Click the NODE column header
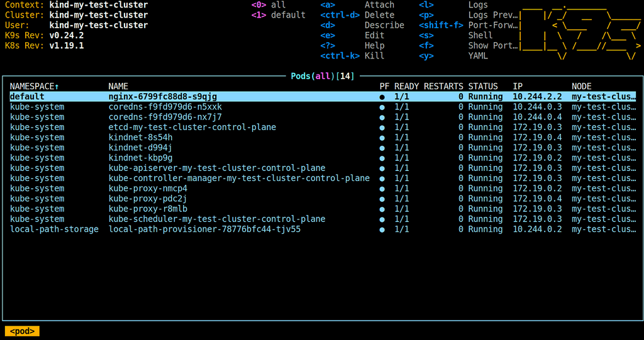The image size is (644, 340). click(x=582, y=87)
